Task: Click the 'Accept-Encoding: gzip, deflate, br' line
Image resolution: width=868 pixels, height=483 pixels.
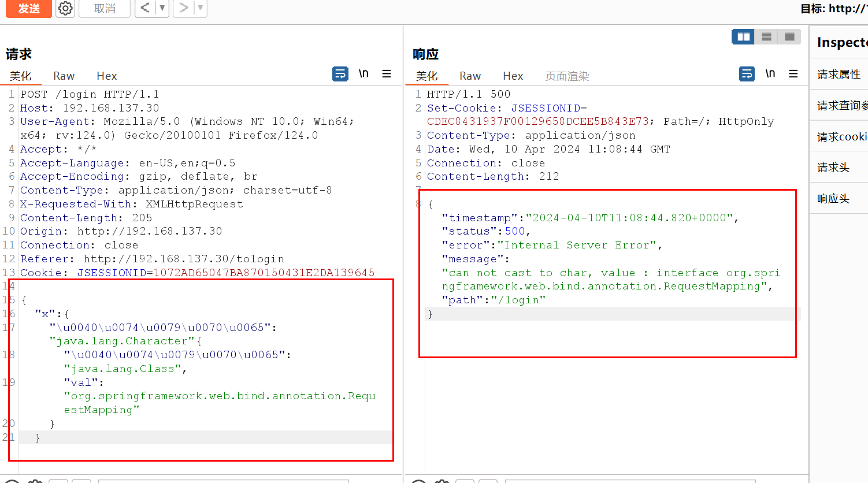Action: (139, 176)
